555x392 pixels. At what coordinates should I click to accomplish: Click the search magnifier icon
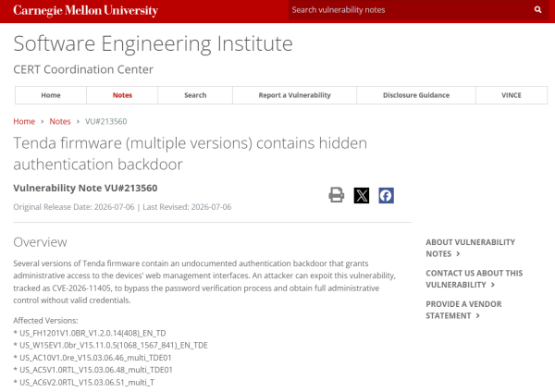click(x=537, y=10)
